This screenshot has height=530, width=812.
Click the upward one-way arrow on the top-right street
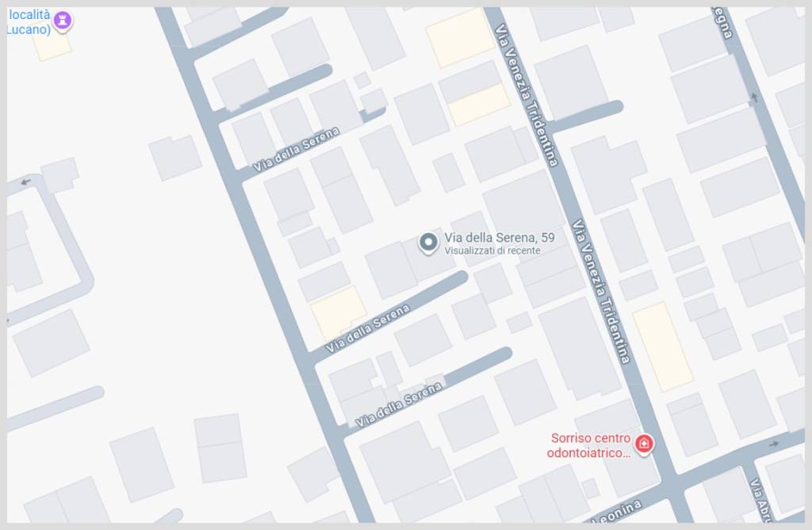pos(754,97)
